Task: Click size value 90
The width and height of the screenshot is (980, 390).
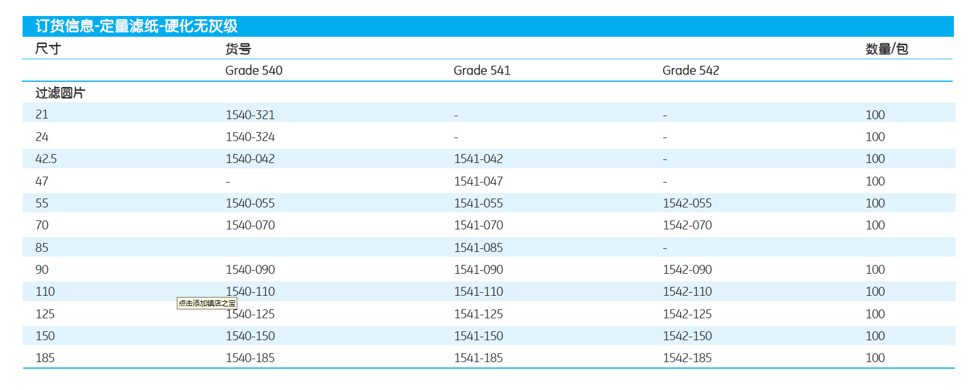Action: coord(42,270)
